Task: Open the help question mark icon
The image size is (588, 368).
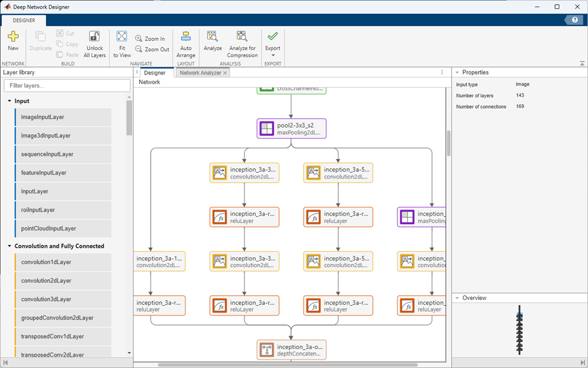Action: [574, 19]
